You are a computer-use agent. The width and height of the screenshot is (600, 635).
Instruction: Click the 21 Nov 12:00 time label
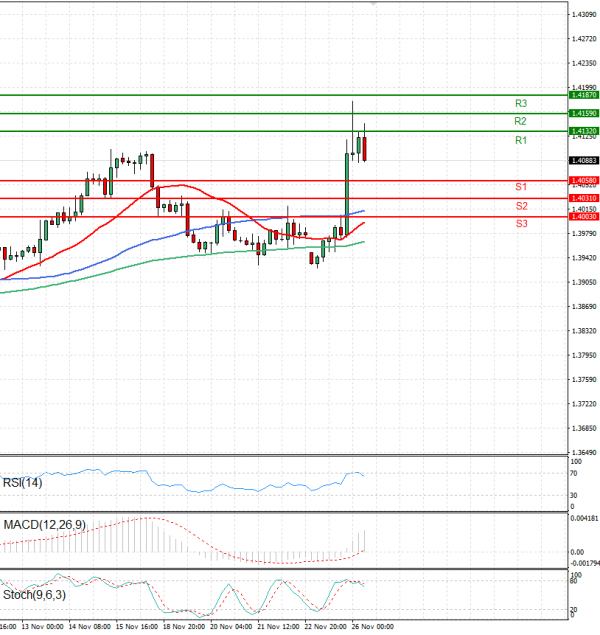278,626
